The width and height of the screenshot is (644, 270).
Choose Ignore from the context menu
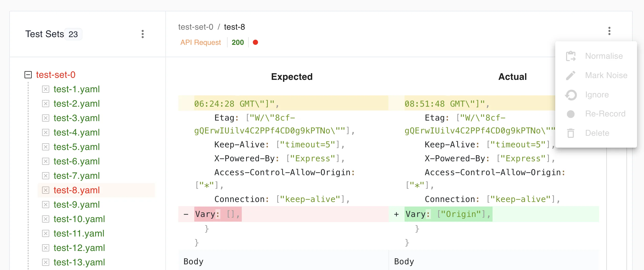click(596, 95)
